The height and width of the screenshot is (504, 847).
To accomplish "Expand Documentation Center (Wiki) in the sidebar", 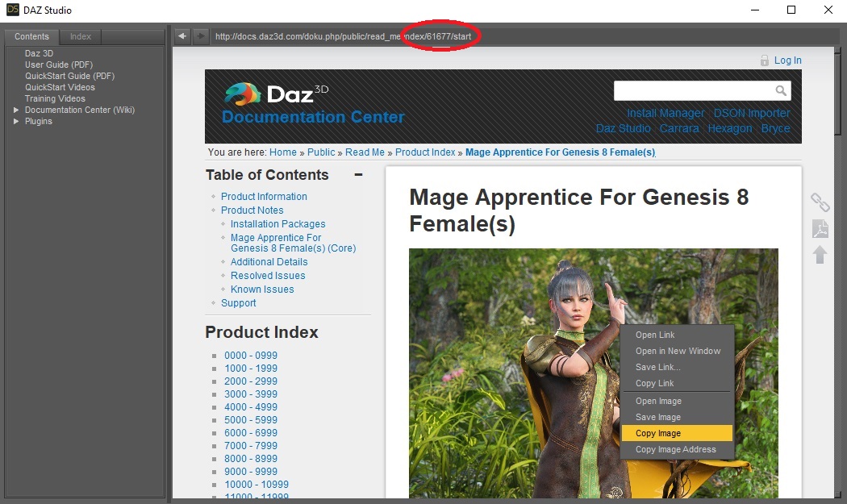I will tap(15, 110).
